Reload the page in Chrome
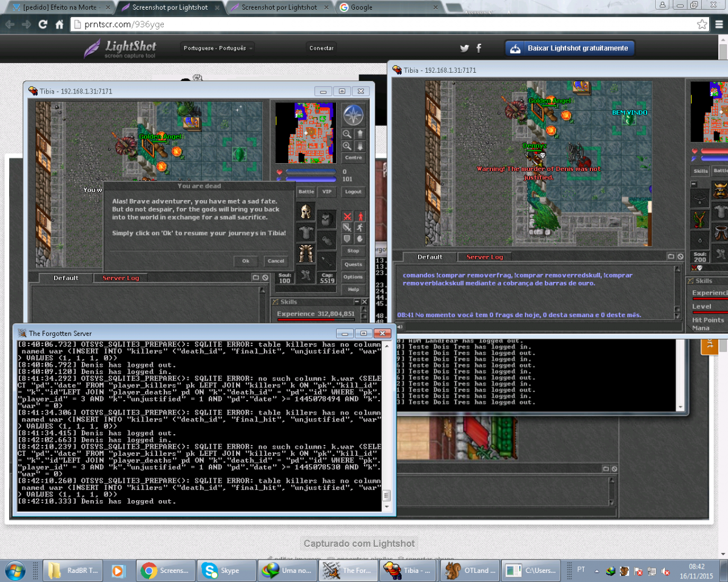 [x=42, y=24]
